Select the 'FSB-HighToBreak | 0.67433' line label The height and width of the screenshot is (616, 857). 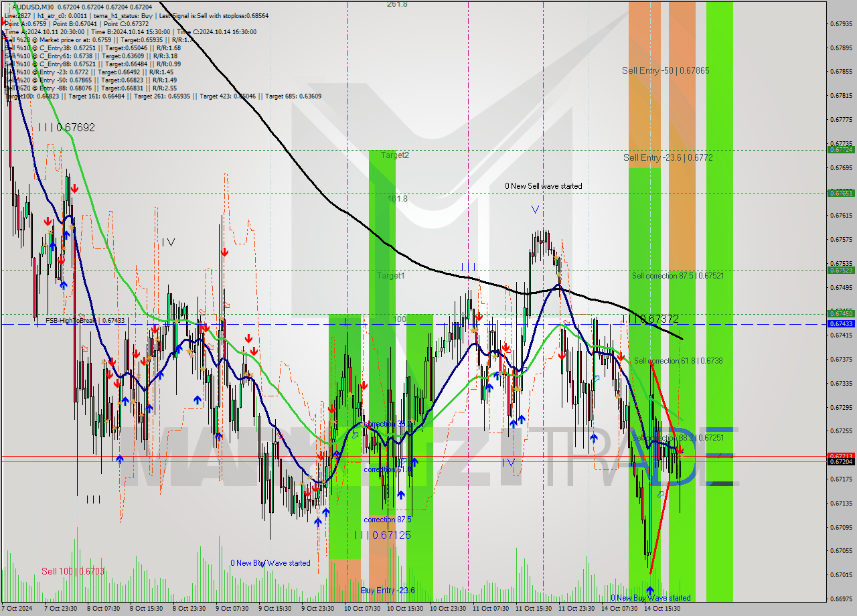click(85, 321)
